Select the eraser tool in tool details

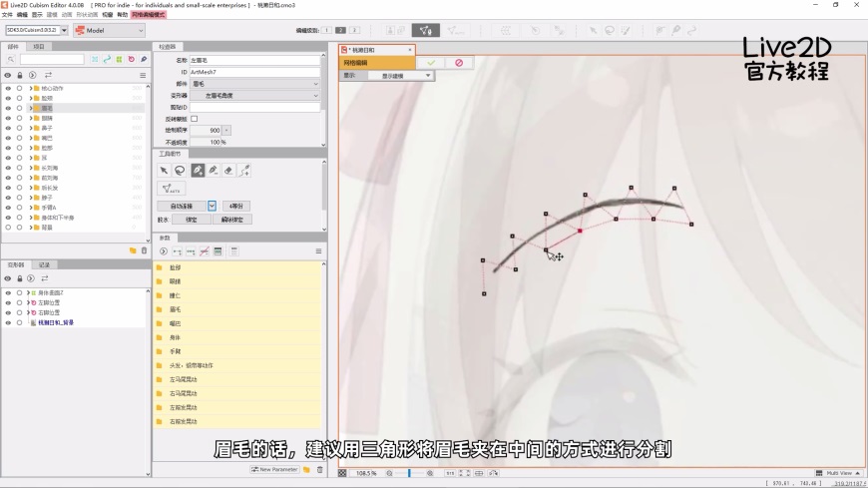[228, 171]
